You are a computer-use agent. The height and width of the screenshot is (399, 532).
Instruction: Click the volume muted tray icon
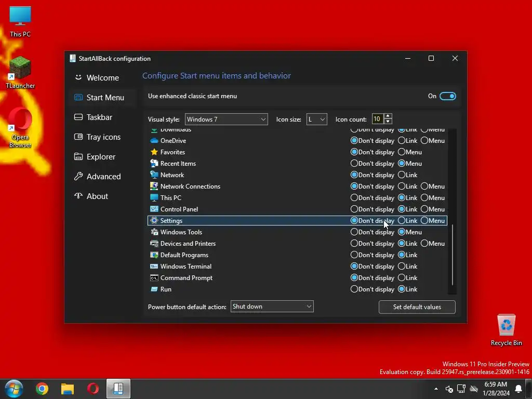449,389
